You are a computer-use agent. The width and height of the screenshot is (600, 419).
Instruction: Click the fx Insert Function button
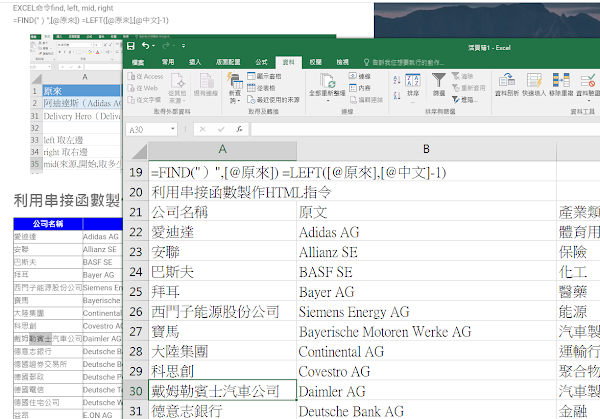(240, 129)
